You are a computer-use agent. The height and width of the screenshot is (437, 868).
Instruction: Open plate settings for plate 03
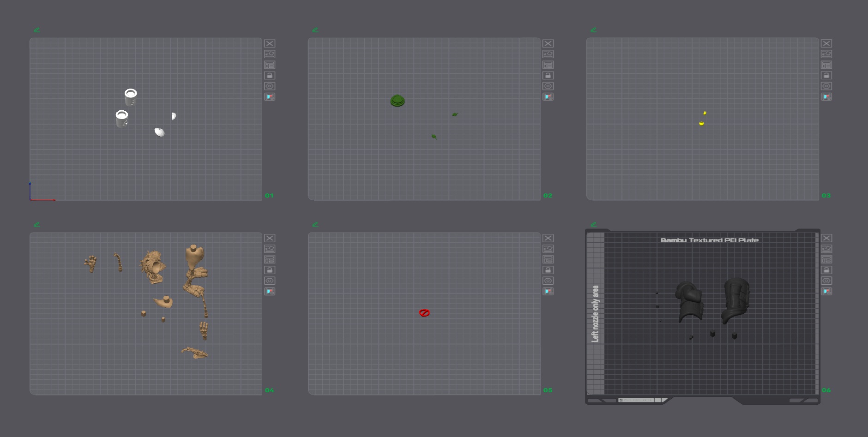pyautogui.click(x=826, y=86)
